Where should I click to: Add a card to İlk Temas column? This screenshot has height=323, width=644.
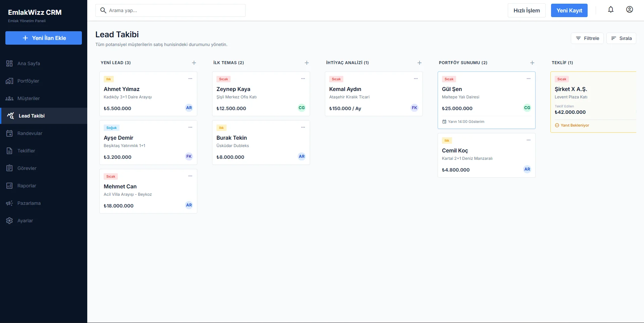point(307,63)
